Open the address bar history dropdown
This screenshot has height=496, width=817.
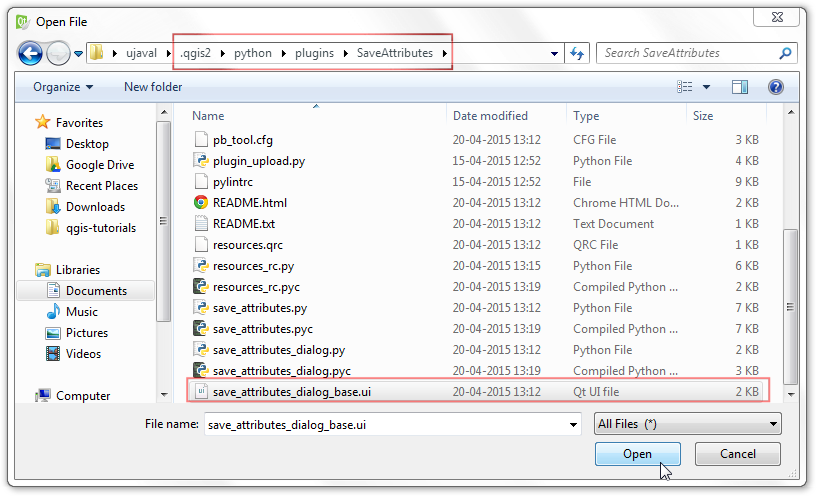click(554, 53)
